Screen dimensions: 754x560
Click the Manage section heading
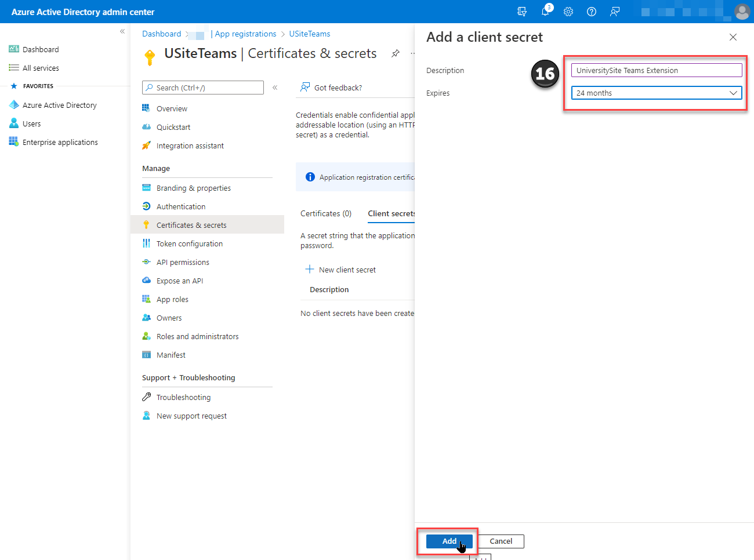[x=156, y=168]
